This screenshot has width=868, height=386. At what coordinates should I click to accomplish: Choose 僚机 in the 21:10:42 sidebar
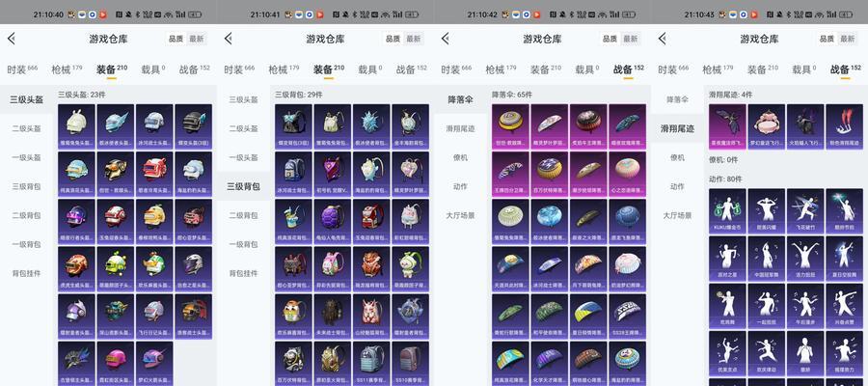(461, 157)
